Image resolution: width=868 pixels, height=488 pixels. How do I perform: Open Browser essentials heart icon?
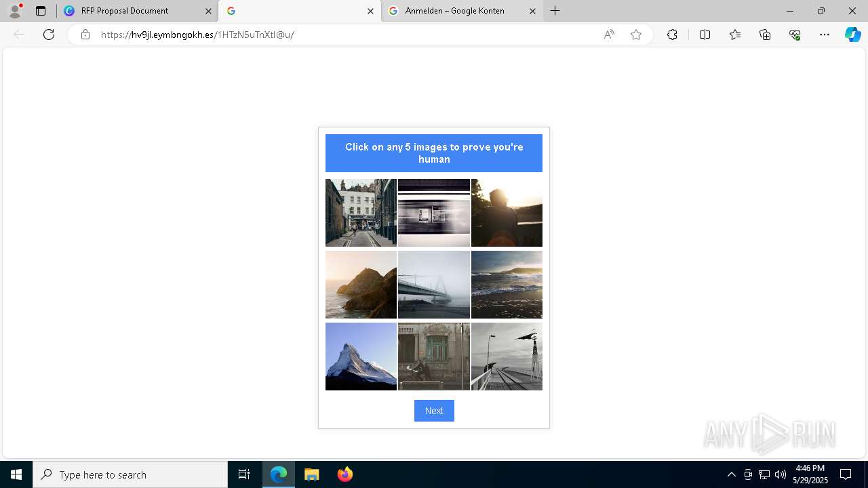pyautogui.click(x=795, y=35)
